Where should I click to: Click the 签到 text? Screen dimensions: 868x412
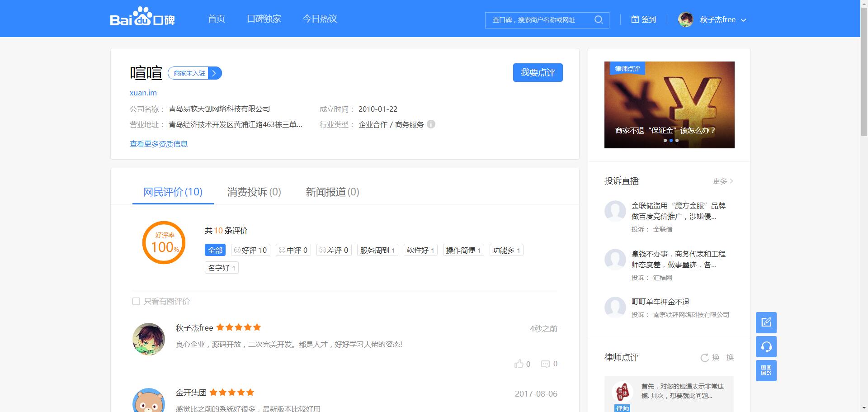tap(649, 19)
